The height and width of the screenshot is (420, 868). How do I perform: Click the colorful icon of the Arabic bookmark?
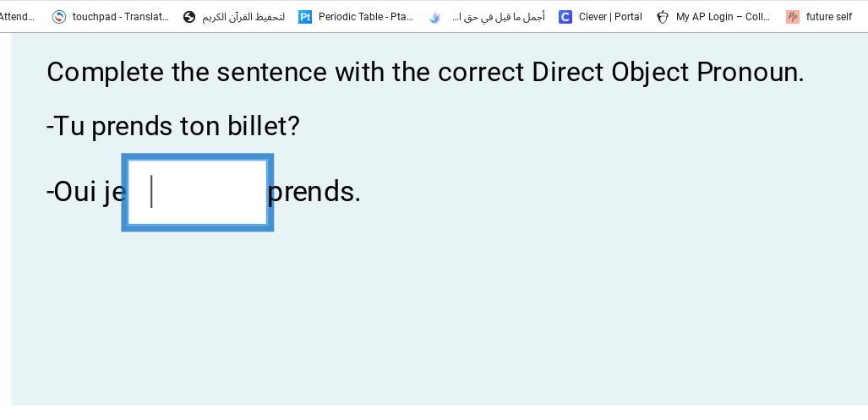tap(434, 17)
